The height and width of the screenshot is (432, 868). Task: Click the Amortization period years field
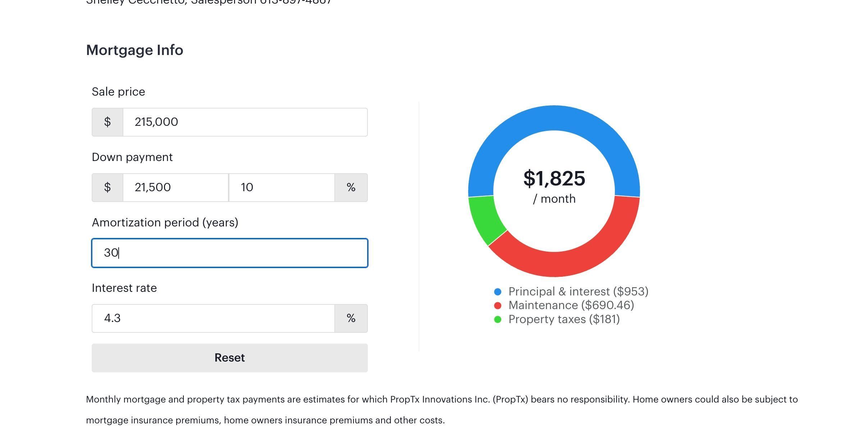pyautogui.click(x=230, y=253)
